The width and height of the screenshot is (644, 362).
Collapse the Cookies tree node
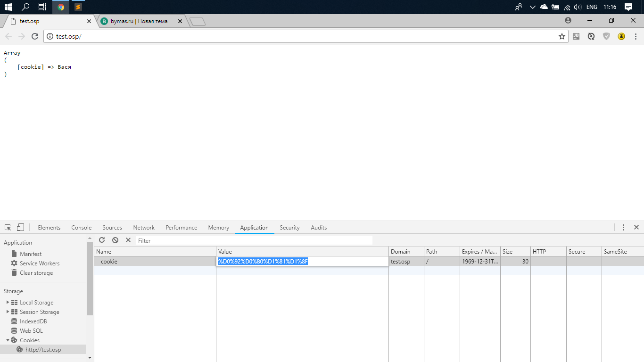[x=8, y=340]
